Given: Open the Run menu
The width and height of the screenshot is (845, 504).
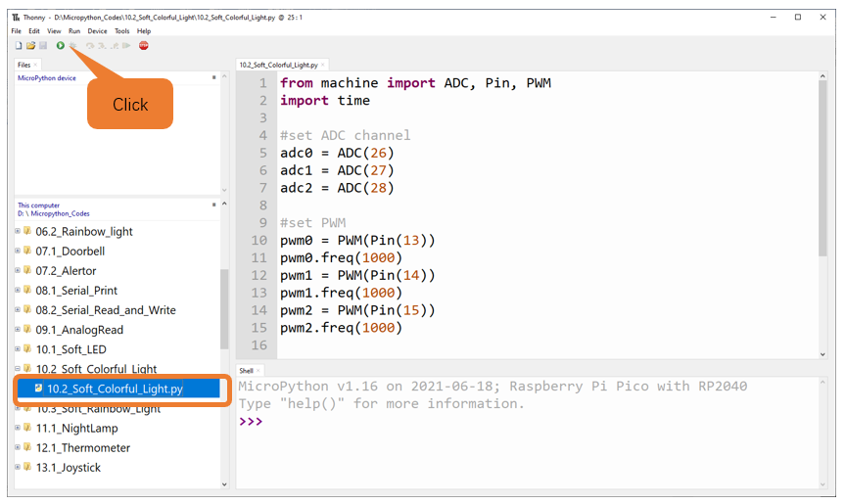Looking at the screenshot, I should point(74,31).
